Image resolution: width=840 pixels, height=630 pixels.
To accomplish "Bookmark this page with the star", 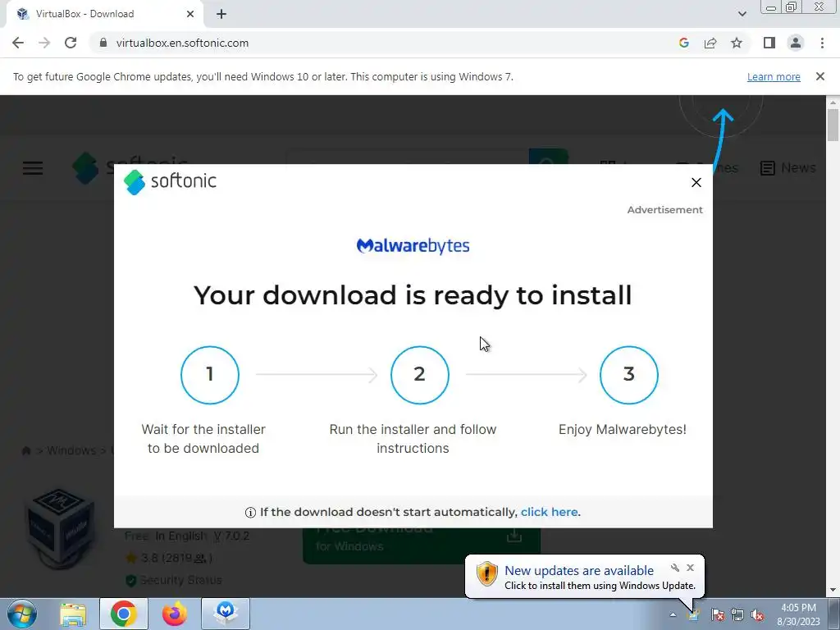I will (737, 43).
